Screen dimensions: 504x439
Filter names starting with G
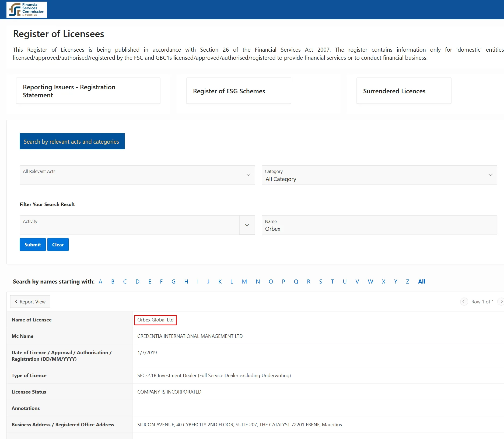(x=174, y=282)
